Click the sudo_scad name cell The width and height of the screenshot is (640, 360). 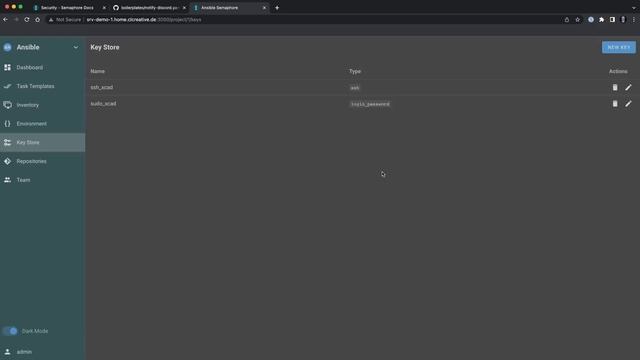point(103,104)
